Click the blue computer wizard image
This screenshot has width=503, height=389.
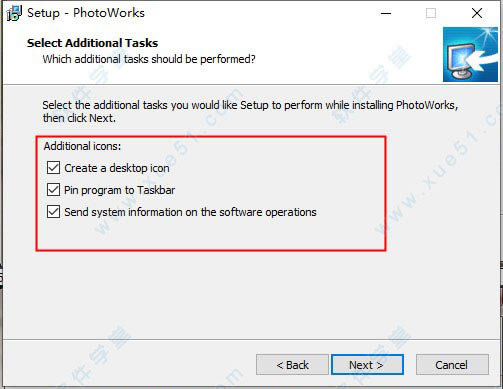(x=470, y=54)
